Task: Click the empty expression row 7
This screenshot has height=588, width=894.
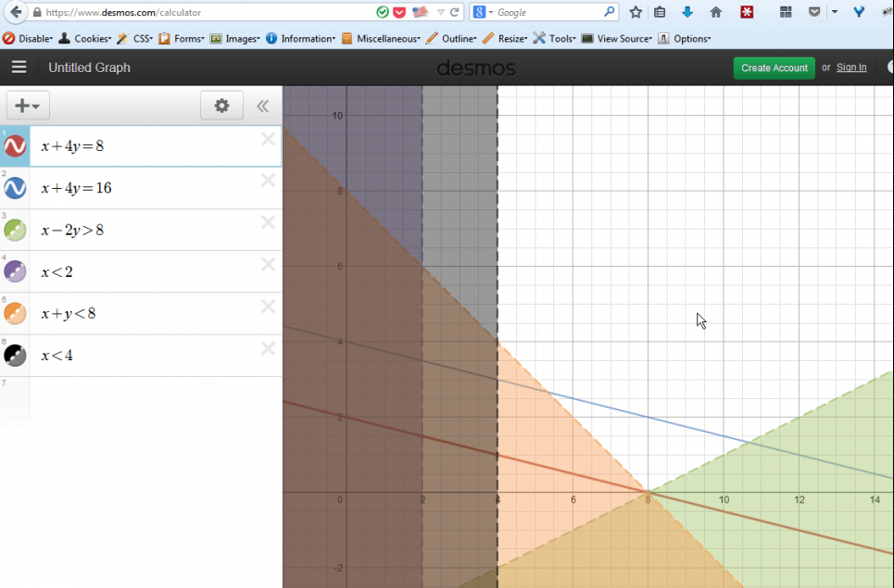Action: point(148,398)
